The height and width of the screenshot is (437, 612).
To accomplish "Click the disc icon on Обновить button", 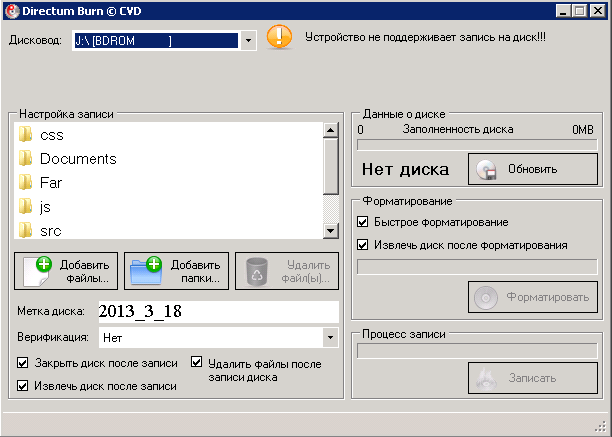I will [x=486, y=169].
